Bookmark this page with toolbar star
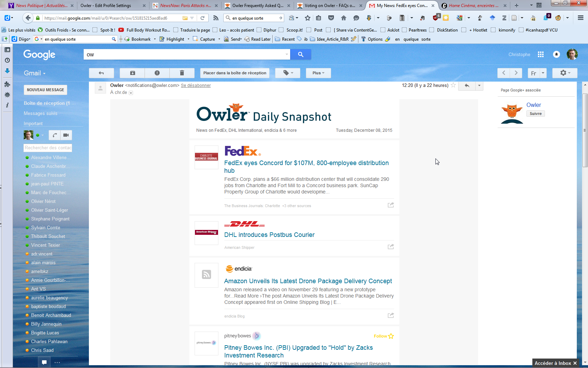Viewport: 588px width, 368px height. [x=308, y=18]
